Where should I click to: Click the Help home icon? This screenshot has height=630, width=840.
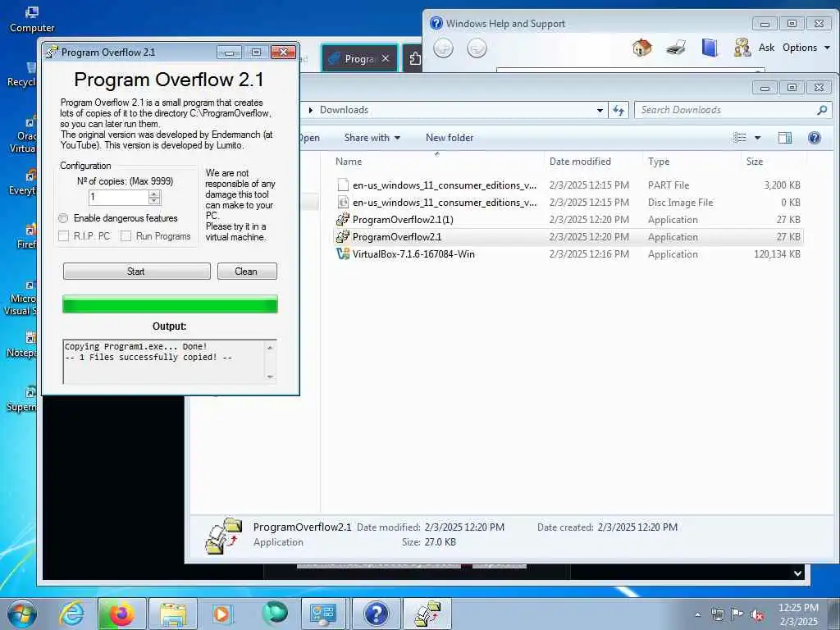(x=641, y=48)
